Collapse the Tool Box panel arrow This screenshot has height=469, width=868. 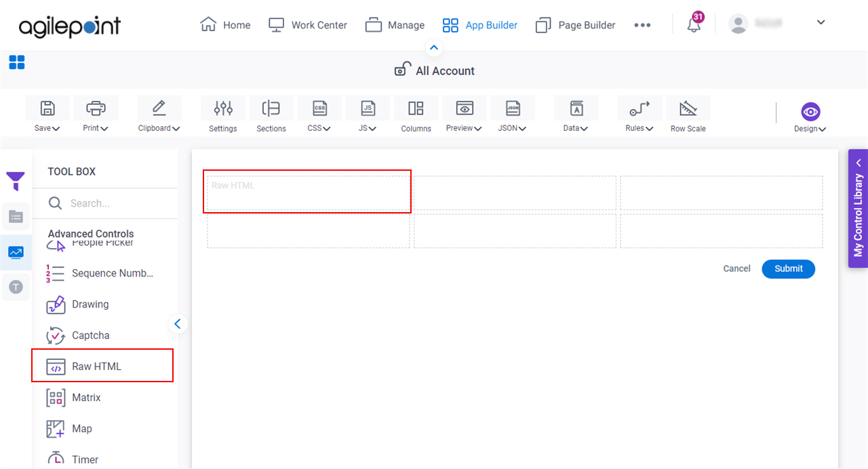tap(178, 324)
